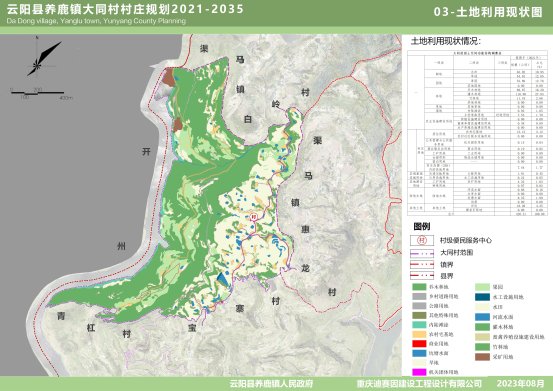Click the 图例 legend heading

click(422, 226)
